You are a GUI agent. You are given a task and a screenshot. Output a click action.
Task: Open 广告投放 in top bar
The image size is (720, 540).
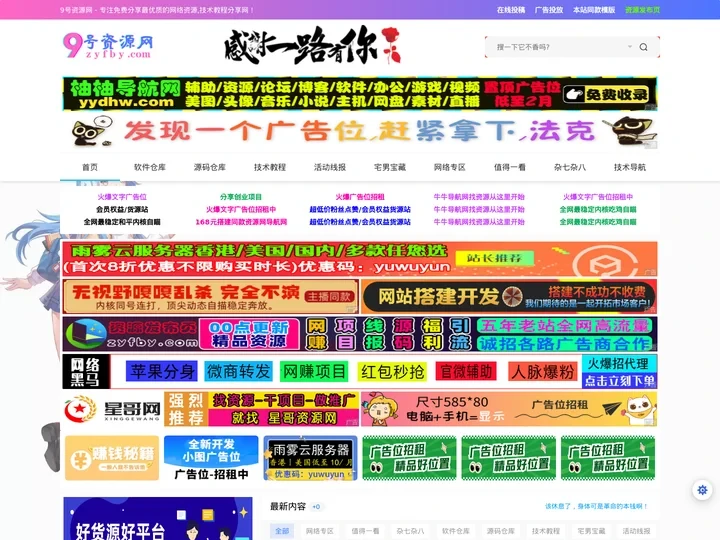pos(549,10)
